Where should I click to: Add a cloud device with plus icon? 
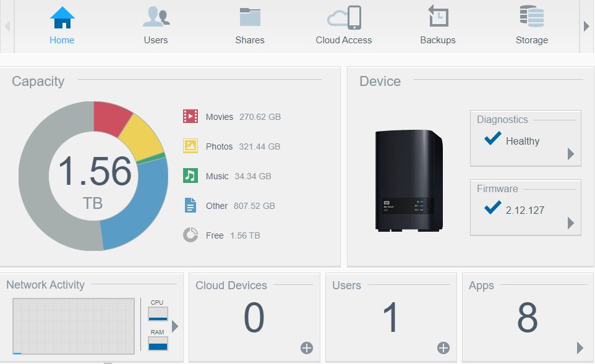[x=307, y=348]
